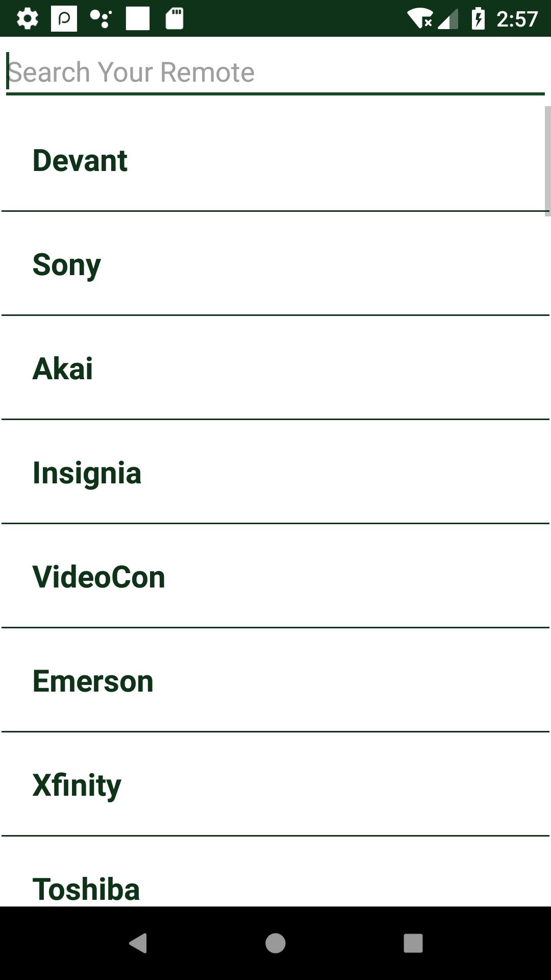Choose Xfinity from the list
Screen dimensions: 551x980
(x=275, y=785)
